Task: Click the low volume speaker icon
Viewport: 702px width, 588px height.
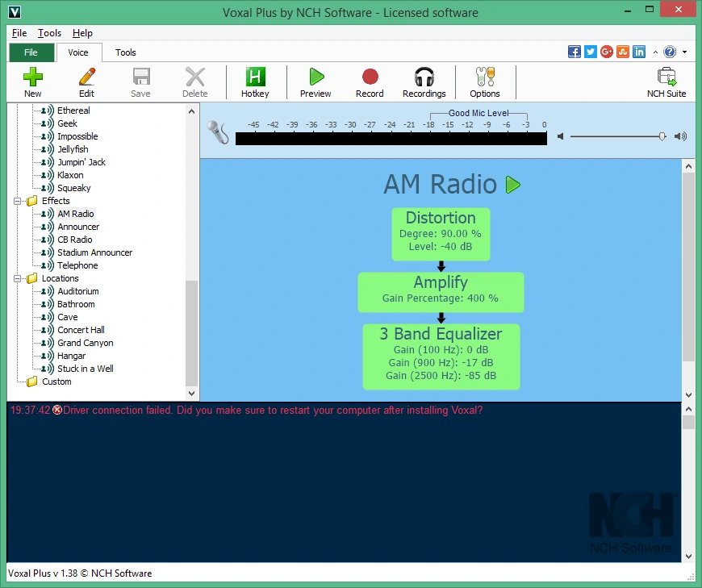Action: click(560, 136)
